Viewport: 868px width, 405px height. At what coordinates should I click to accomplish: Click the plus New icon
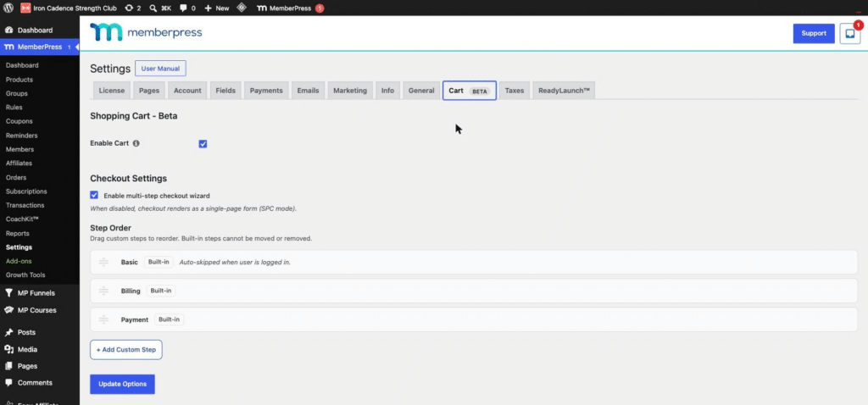click(209, 8)
